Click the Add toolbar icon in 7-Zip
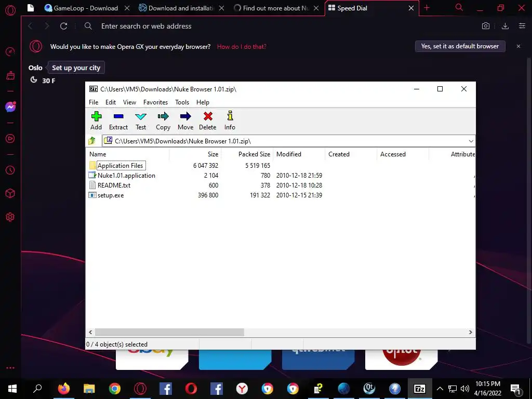Viewport: 532px width, 399px height. coord(96,116)
